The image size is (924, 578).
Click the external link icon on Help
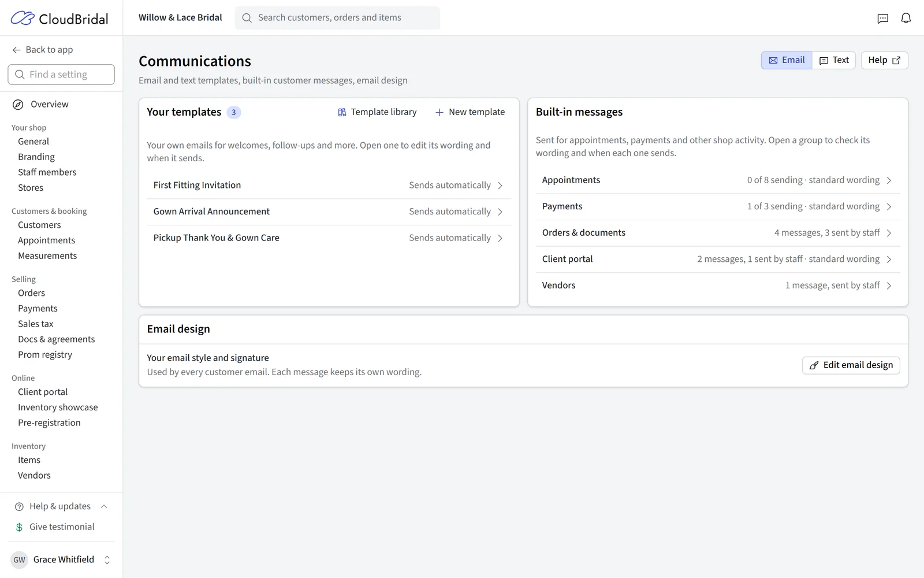tap(896, 61)
